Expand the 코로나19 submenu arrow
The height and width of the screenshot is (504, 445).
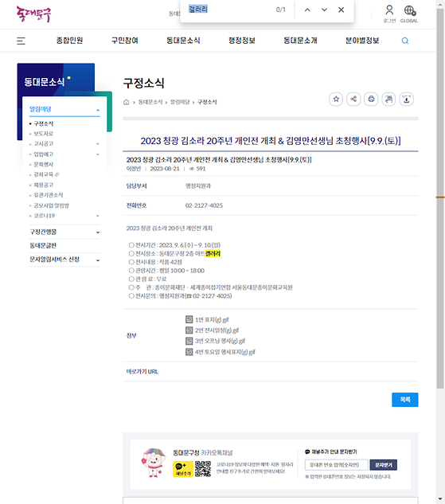click(98, 216)
